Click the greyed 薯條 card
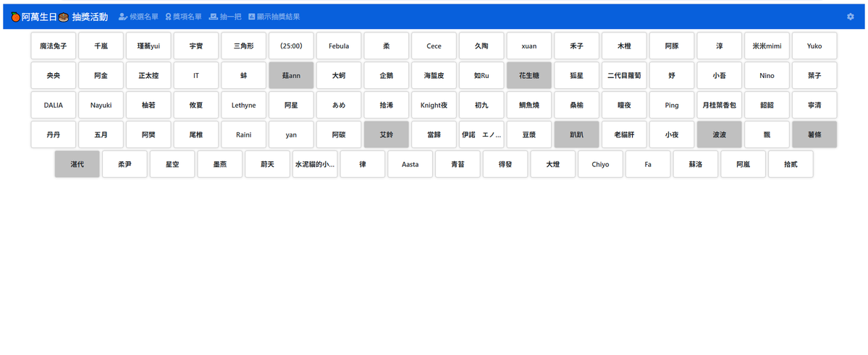The image size is (868, 355). tap(815, 135)
